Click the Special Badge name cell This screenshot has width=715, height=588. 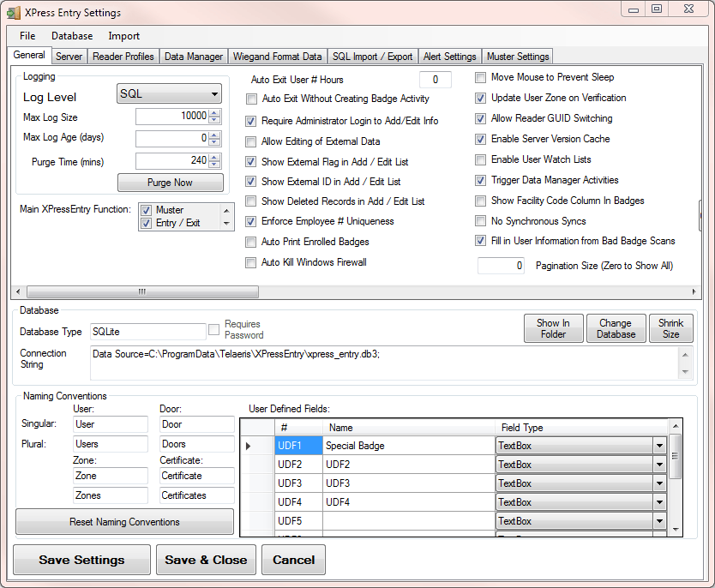coord(409,446)
